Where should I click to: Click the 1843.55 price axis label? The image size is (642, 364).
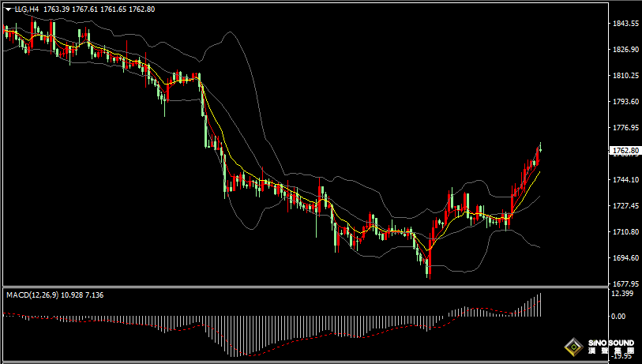coord(625,24)
